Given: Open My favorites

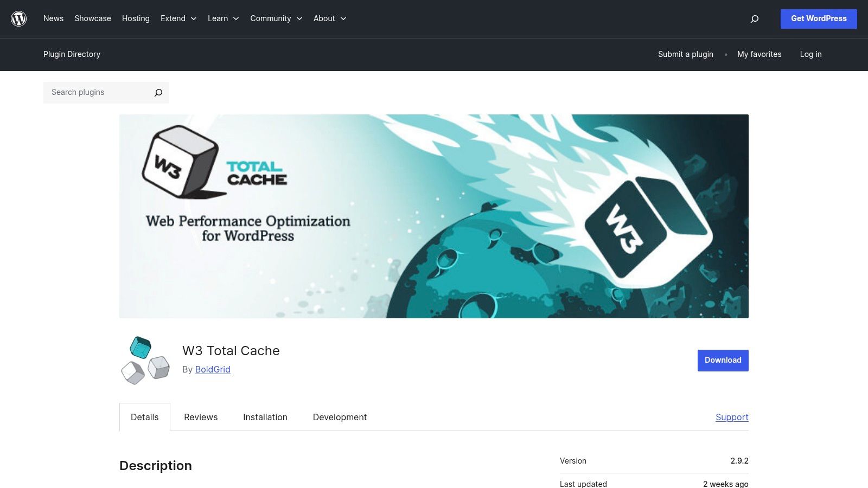Looking at the screenshot, I should pyautogui.click(x=759, y=54).
